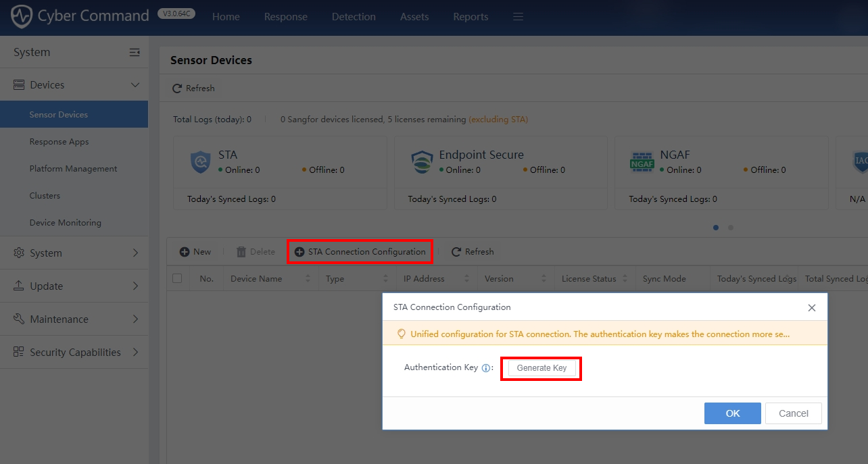
Task: Open the Reports tab
Action: (471, 17)
